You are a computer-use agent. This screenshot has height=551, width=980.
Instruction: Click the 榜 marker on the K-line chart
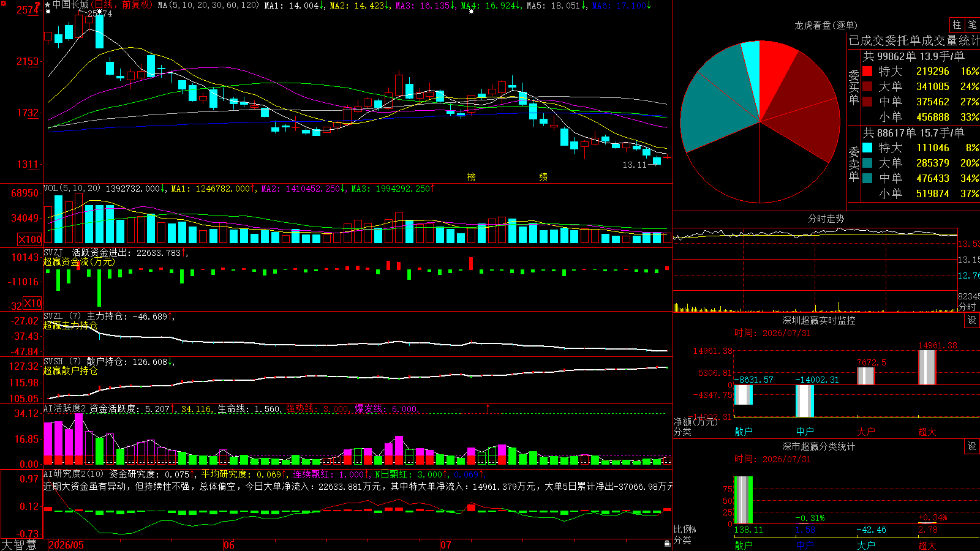(x=471, y=177)
